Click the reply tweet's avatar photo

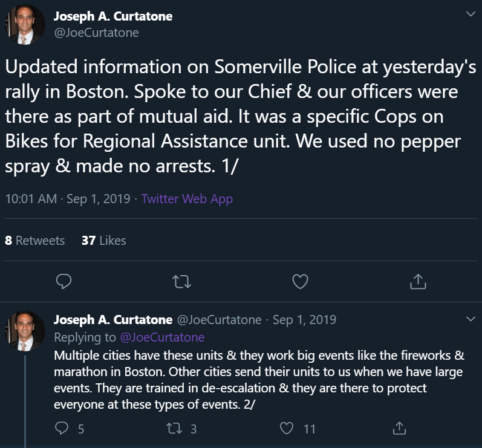pos(25,332)
